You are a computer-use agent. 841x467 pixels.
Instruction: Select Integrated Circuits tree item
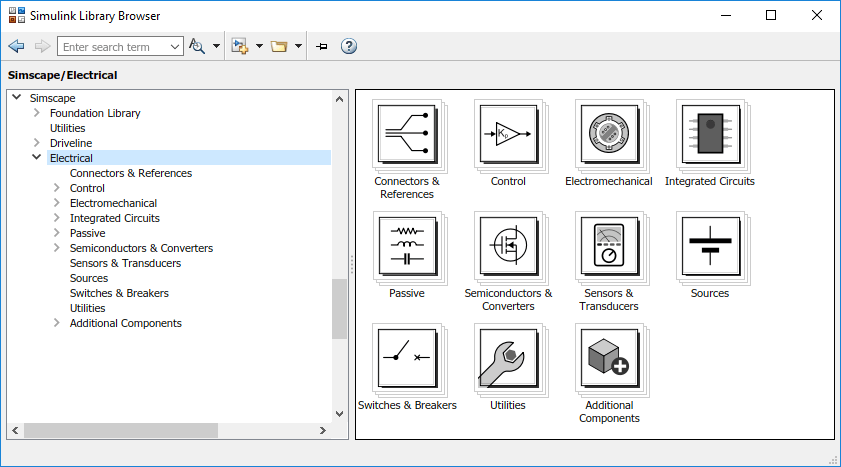tap(115, 218)
